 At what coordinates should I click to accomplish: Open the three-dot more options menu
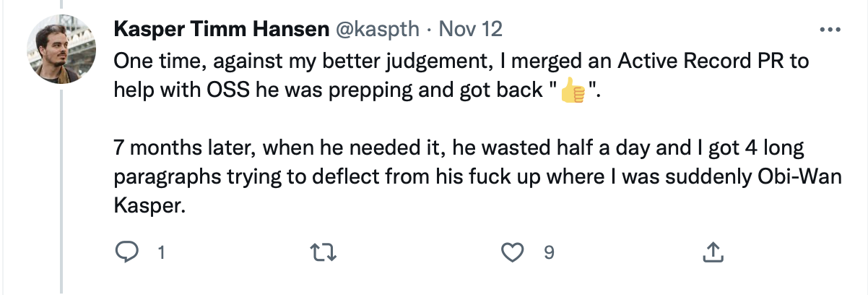[829, 30]
